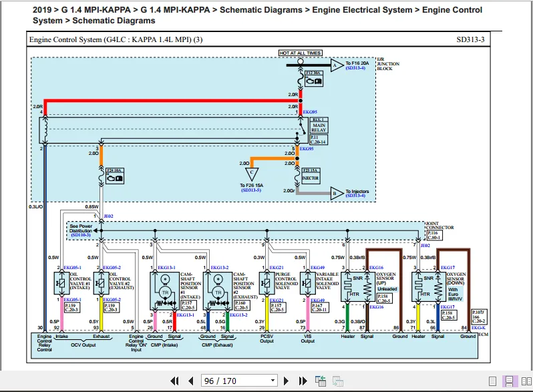This screenshot has width=533, height=392.
Task: Click the oil control valve #2 exhaust symbol
Action: point(101,283)
